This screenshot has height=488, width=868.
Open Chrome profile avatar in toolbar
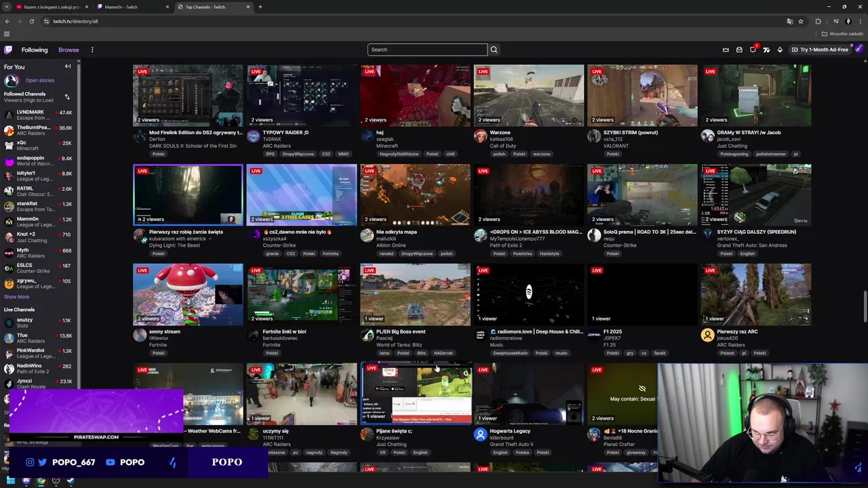(848, 21)
